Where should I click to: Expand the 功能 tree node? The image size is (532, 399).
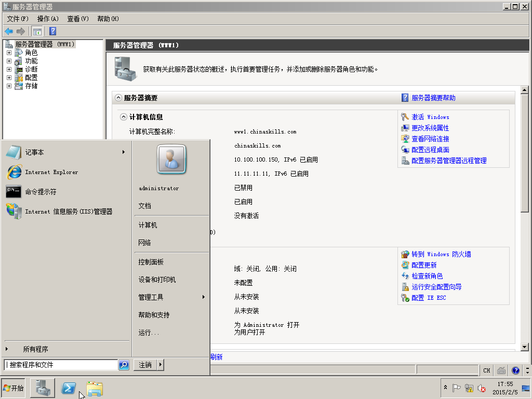pyautogui.click(x=9, y=61)
